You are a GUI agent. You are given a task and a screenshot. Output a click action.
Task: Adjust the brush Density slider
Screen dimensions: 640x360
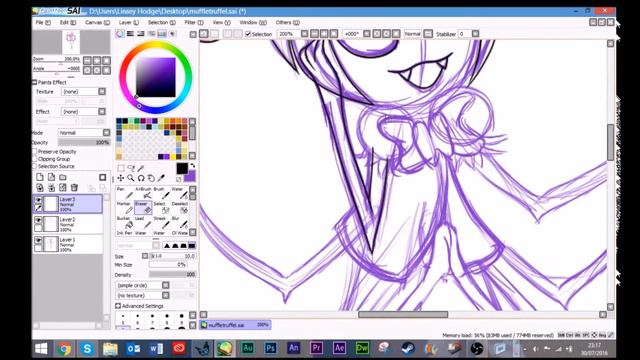[x=172, y=275]
